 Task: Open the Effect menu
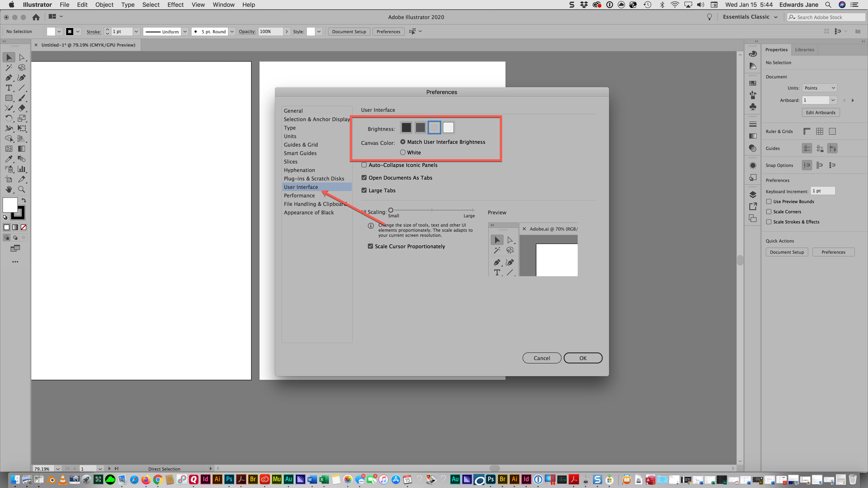[175, 5]
